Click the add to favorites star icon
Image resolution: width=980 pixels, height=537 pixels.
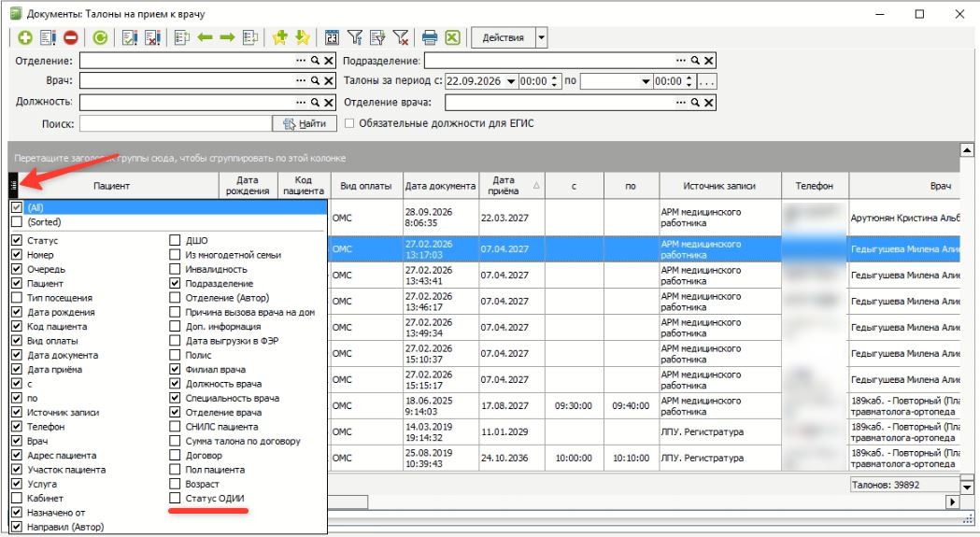[x=279, y=37]
